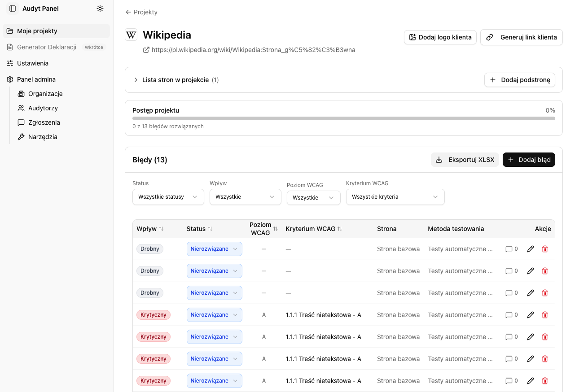
Task: Click the "Postęp projektu" progress bar
Action: tap(344, 118)
